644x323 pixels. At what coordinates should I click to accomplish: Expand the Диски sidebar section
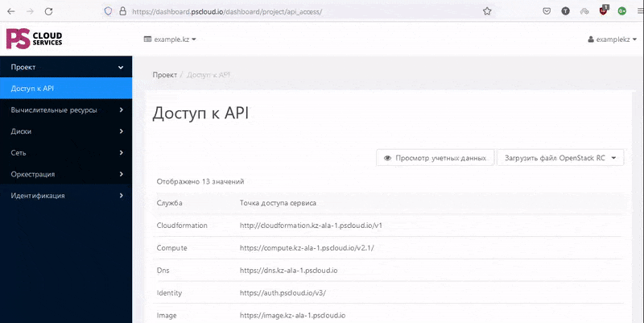[66, 131]
